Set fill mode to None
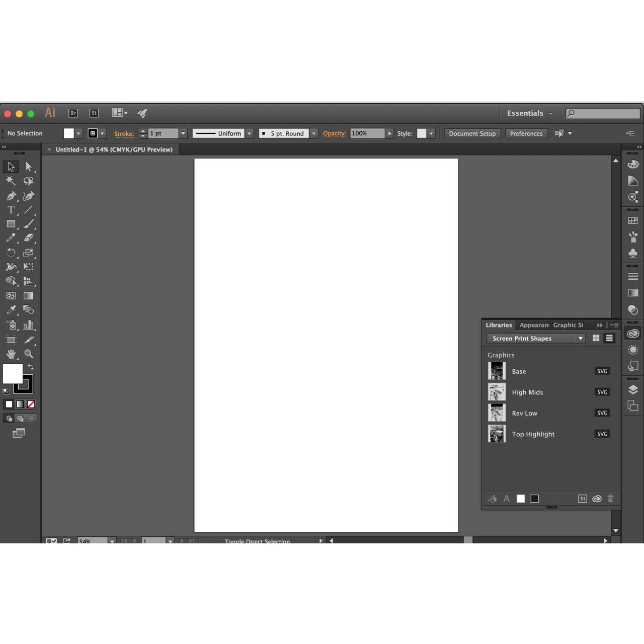The width and height of the screenshot is (644, 644). click(x=31, y=404)
